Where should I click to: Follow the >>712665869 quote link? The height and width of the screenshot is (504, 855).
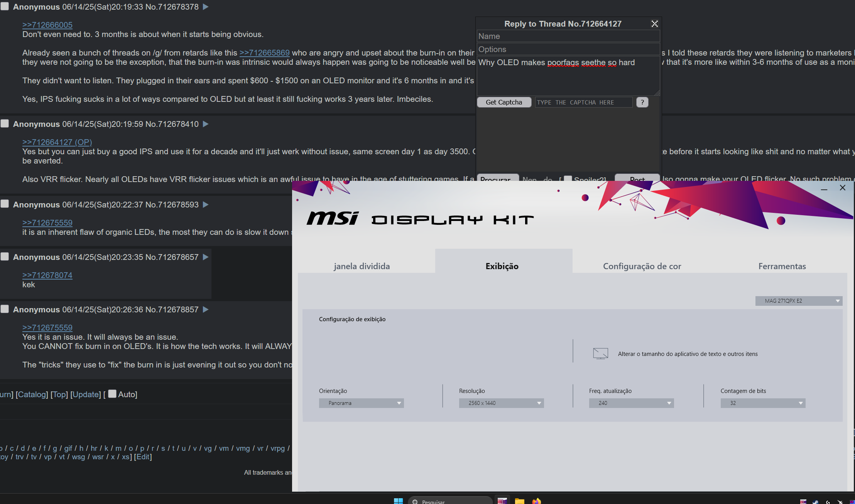pos(264,53)
